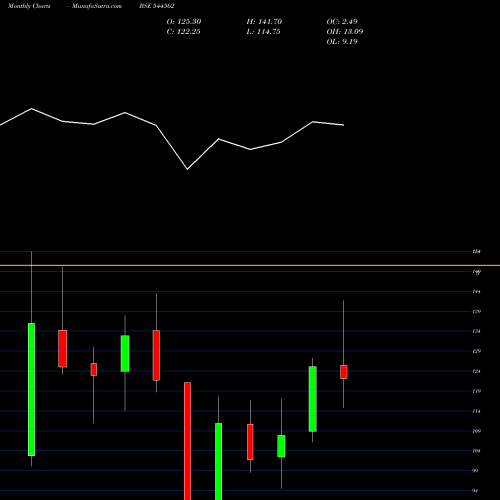Click the 94 price axis label
The height and width of the screenshot is (500, 500).
tap(475, 491)
